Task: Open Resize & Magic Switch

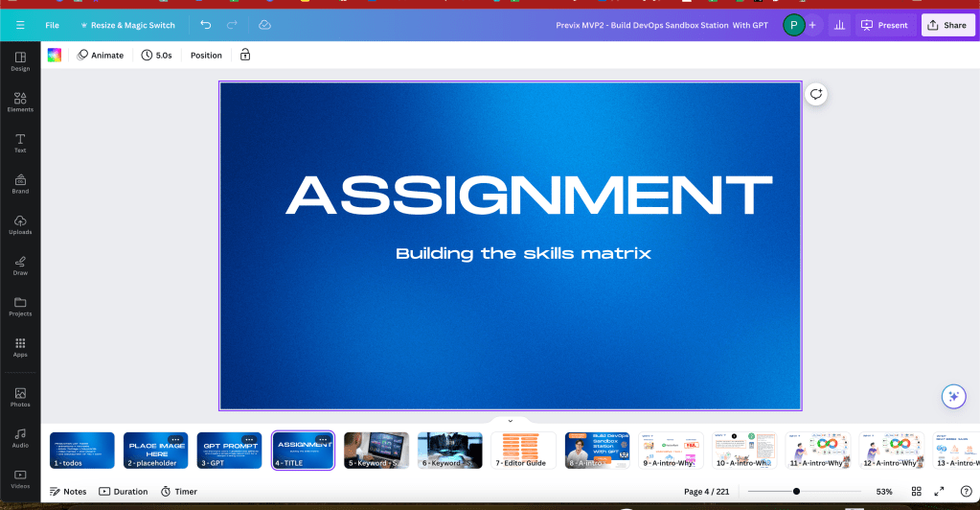Action: [x=127, y=25]
